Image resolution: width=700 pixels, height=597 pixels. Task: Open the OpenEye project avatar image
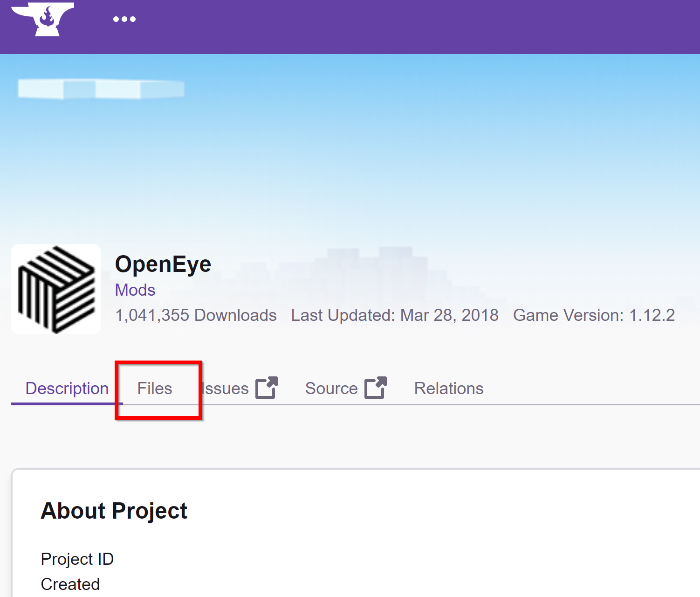tap(56, 289)
